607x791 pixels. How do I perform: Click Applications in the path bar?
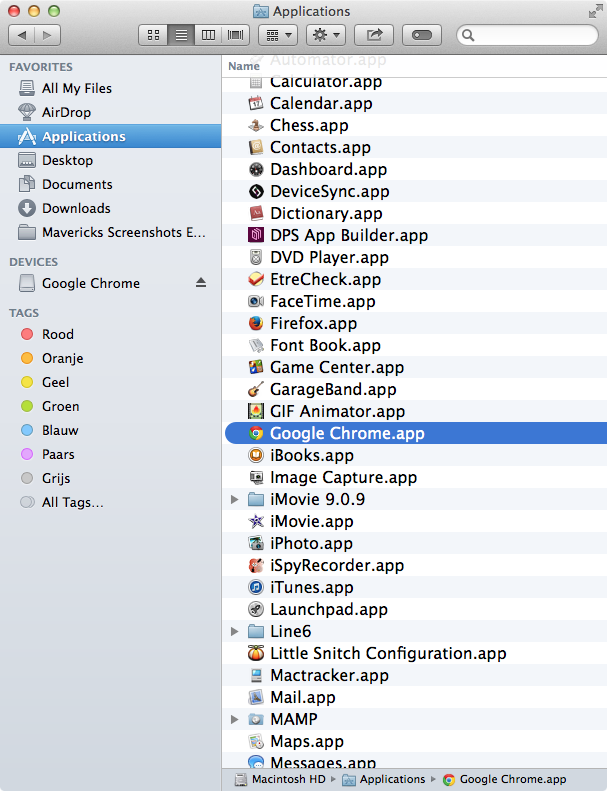384,779
